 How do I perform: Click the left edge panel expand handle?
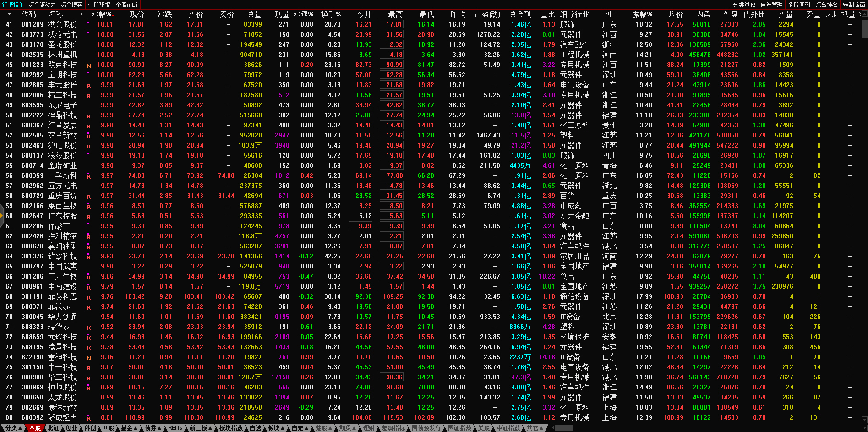(x=2, y=216)
